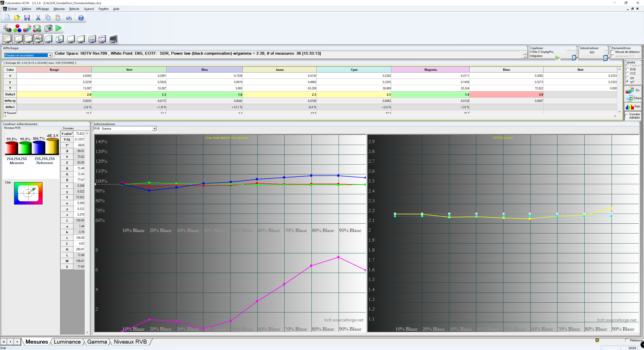Open sensor configuration icon in Capteur panel
The width and height of the screenshot is (644, 350).
pyautogui.click(x=574, y=58)
